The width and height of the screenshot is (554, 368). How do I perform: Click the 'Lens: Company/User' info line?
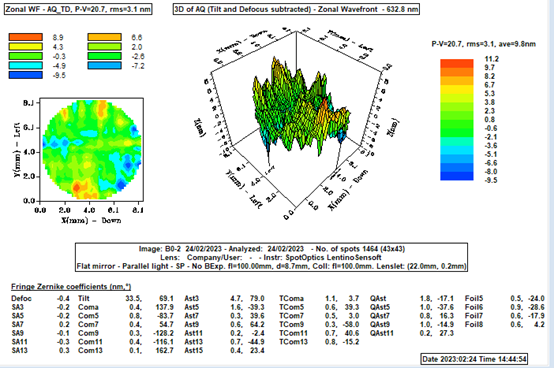tap(271, 257)
